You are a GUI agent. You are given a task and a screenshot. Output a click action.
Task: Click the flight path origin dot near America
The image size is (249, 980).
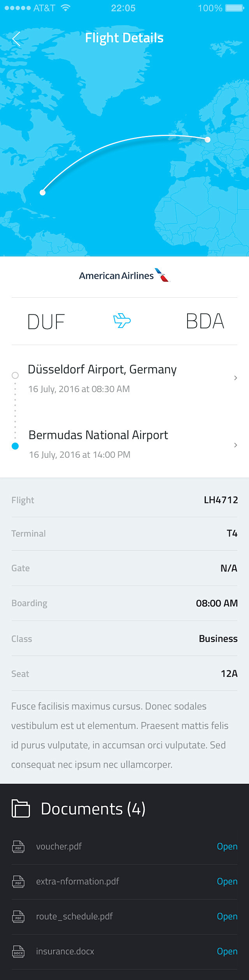coord(42,192)
